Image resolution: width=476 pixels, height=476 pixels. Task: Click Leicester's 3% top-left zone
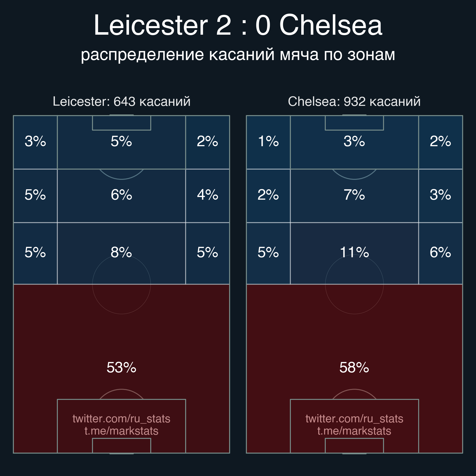pos(35,142)
